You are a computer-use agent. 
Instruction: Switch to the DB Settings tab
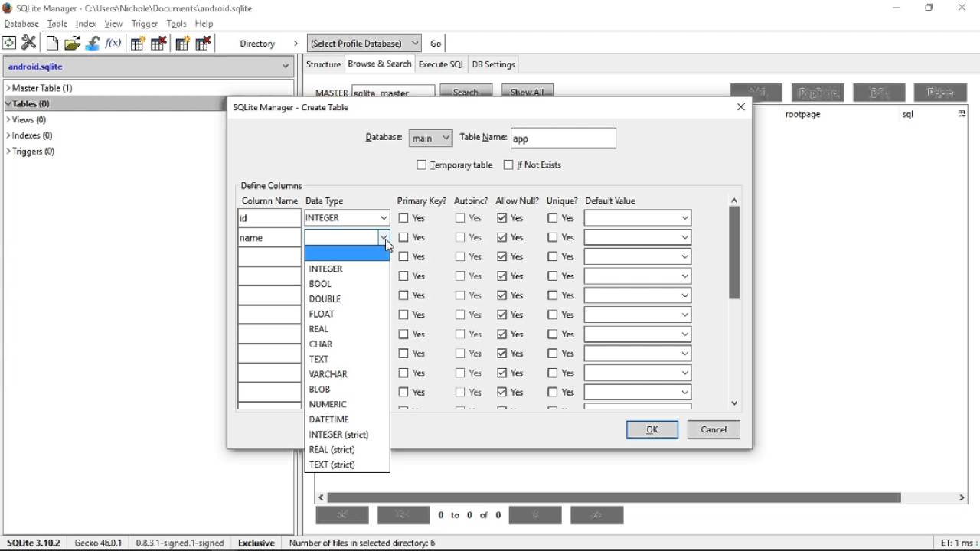493,64
